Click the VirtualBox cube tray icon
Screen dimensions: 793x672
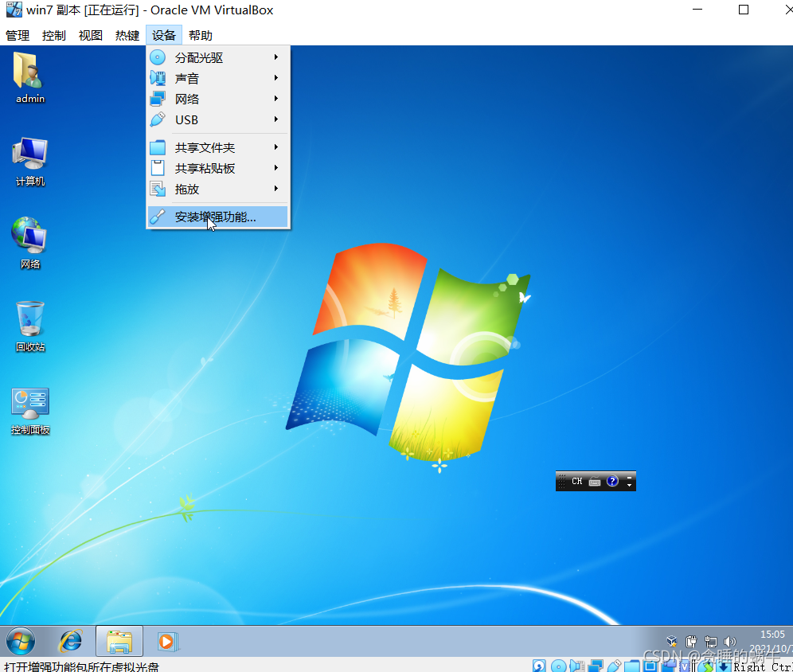(x=672, y=641)
